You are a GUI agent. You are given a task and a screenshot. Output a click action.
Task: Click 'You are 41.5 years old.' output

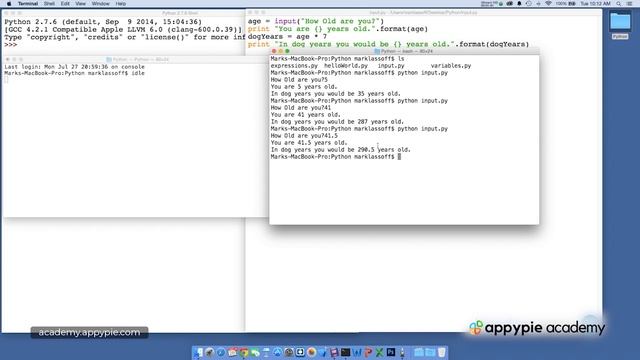[309, 143]
